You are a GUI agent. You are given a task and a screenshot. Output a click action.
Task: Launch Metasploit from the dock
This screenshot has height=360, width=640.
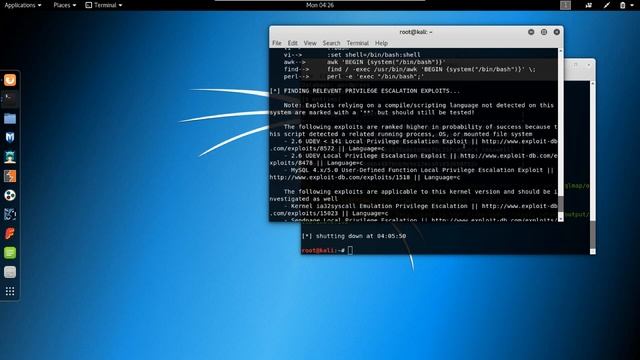coord(10,138)
